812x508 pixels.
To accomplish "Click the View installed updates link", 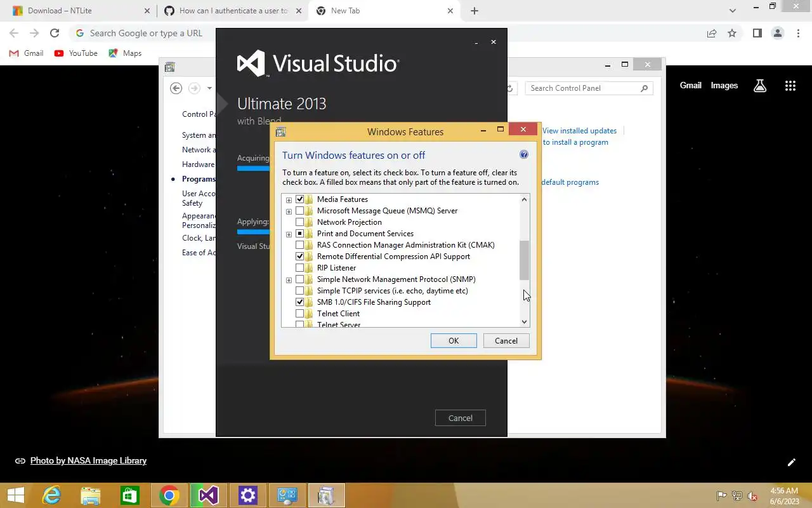I will pyautogui.click(x=579, y=131).
